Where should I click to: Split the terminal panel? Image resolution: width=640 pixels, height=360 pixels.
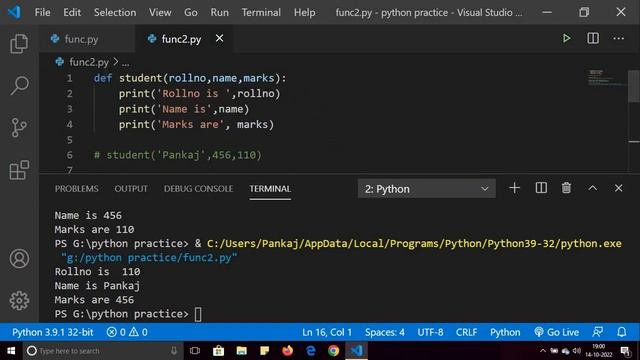pos(541,188)
